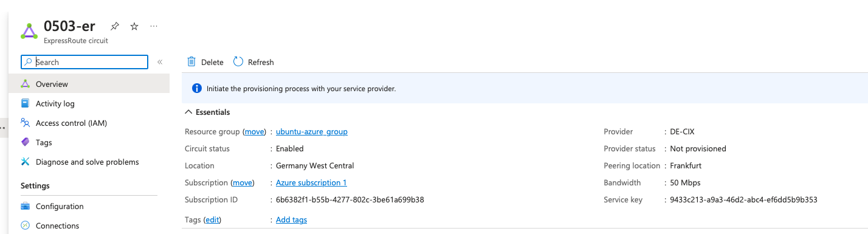Click the Refresh circular arrow icon
868x234 pixels.
coord(238,61)
